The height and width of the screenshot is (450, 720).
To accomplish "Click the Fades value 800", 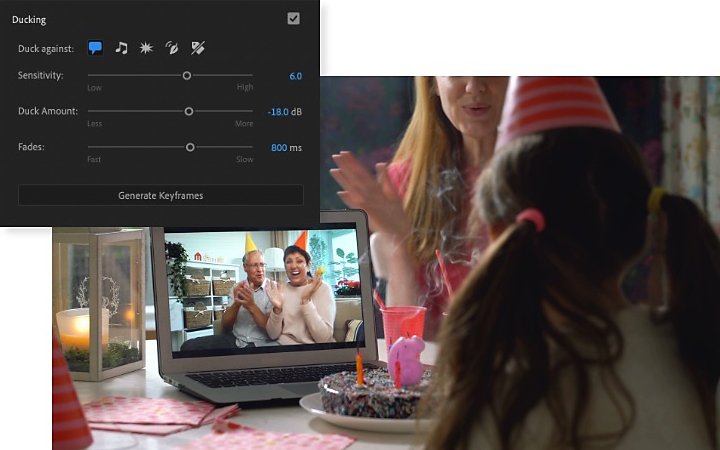I will coord(279,147).
